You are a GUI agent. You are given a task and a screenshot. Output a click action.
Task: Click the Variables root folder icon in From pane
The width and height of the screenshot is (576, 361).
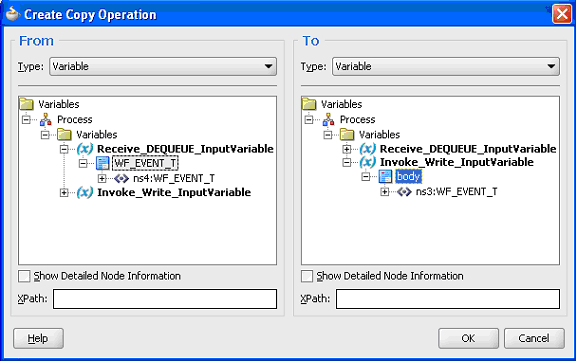tap(26, 104)
